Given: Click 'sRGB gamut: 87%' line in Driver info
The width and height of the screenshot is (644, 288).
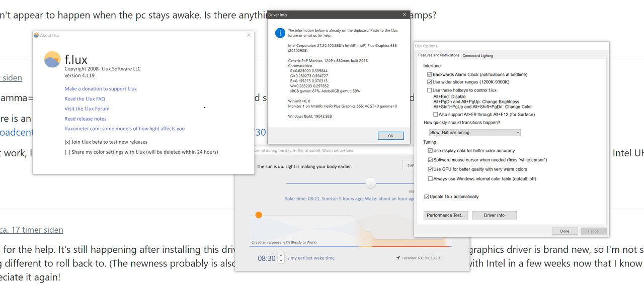Looking at the screenshot, I should pyautogui.click(x=325, y=91).
